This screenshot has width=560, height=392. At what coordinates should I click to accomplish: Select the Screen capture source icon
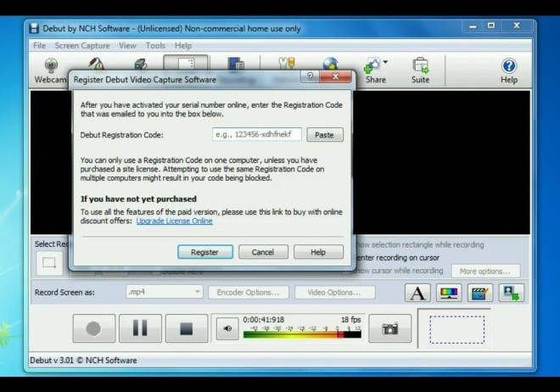pos(186,64)
